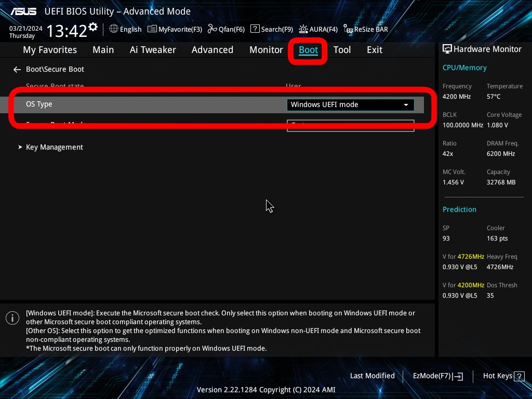This screenshot has height=399, width=532.
Task: Click the settings gear next to the clock
Action: pyautogui.click(x=93, y=27)
